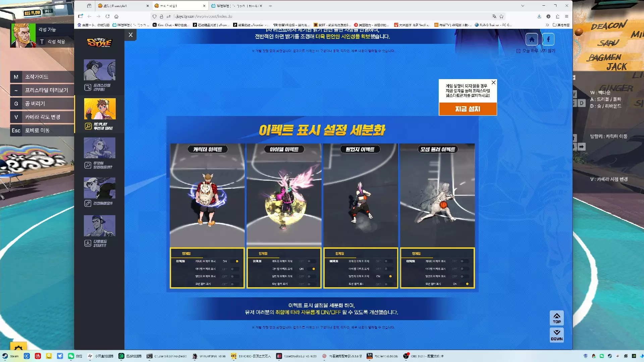This screenshot has height=362, width=644.
Task: Open the browser hamburger application menu
Action: click(567, 16)
